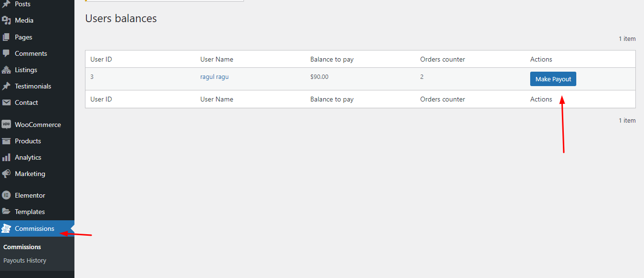Click the Posts pin icon in sidebar
This screenshot has height=278, width=644.
pyautogui.click(x=6, y=4)
